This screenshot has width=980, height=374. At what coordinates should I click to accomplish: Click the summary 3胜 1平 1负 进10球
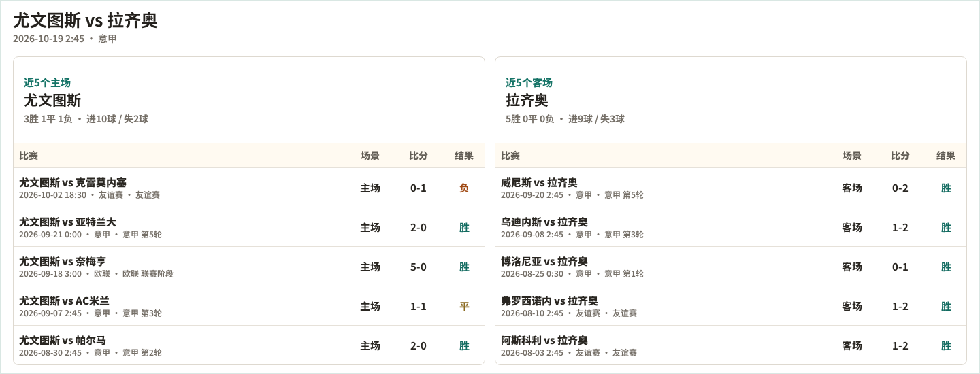point(86,119)
